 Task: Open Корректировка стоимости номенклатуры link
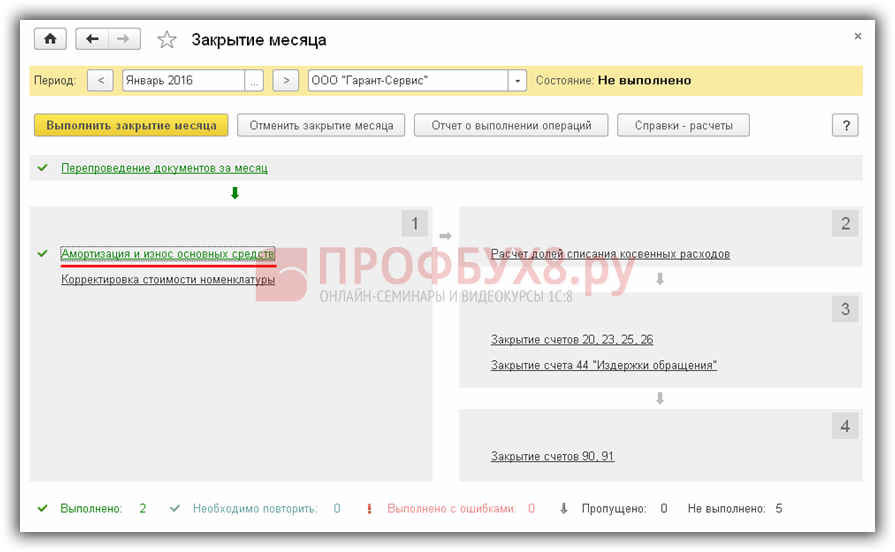(167, 280)
